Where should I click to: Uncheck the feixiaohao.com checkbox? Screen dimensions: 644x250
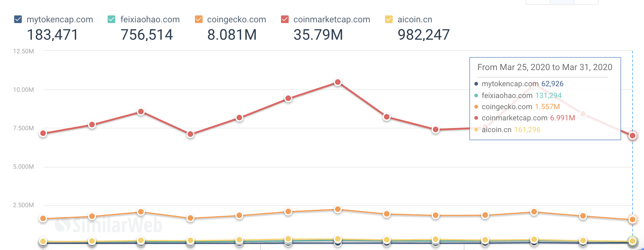pos(111,19)
